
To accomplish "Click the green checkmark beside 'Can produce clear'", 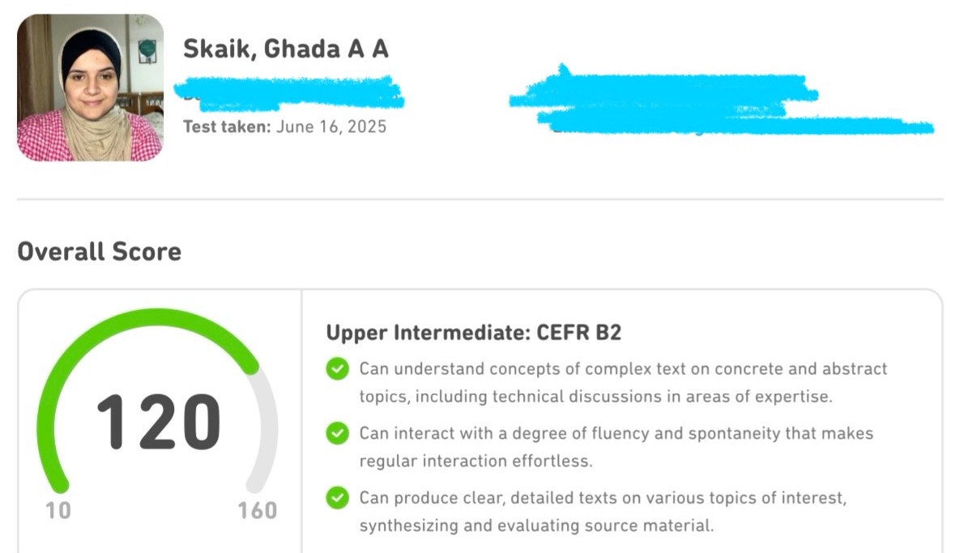I will [x=337, y=498].
